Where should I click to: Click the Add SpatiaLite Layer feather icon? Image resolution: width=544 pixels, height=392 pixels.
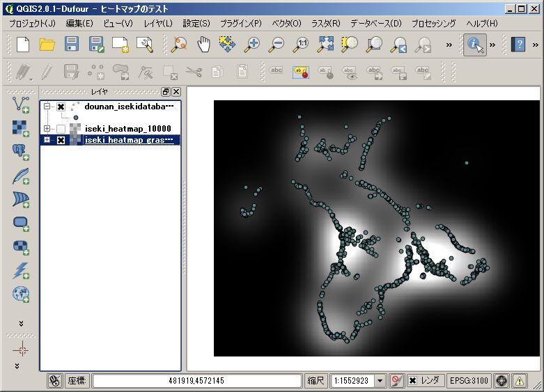click(21, 176)
